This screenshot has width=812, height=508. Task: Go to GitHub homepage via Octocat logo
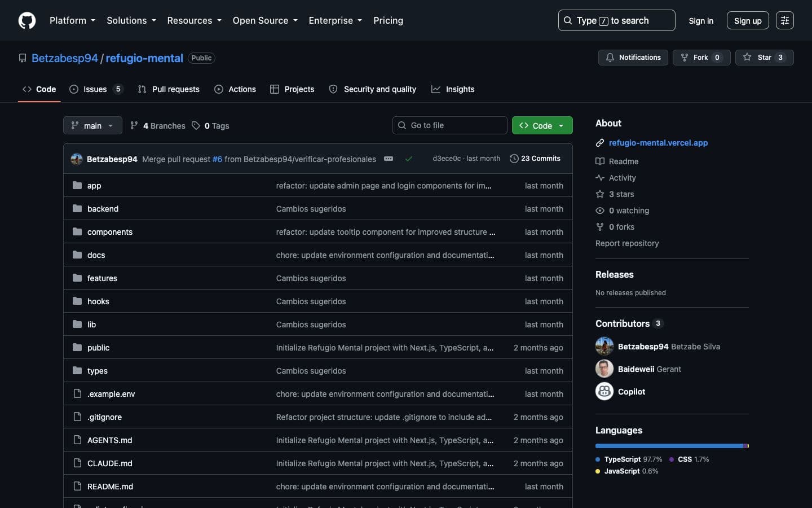[27, 21]
